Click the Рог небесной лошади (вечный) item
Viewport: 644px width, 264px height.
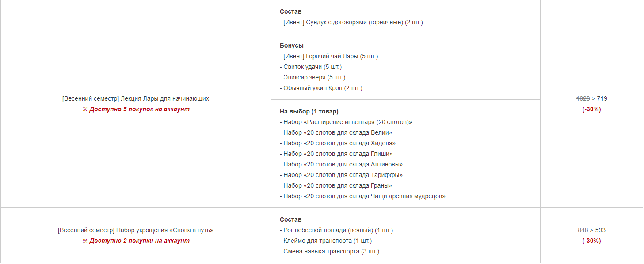336,230
